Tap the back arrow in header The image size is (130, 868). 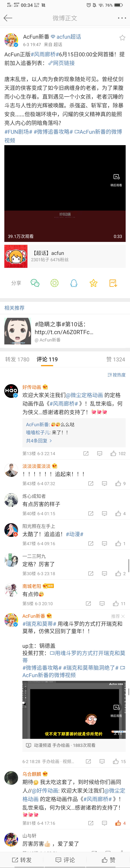[8, 18]
